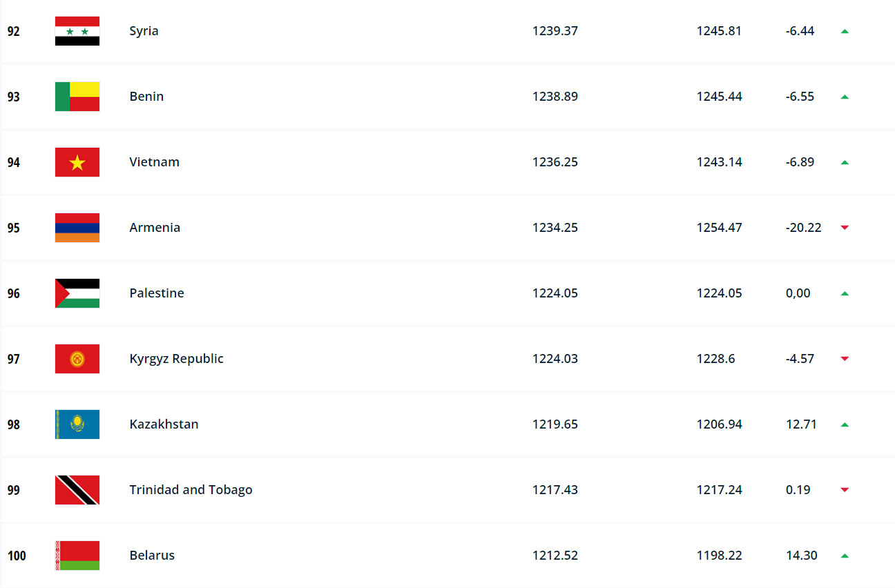Click Benin's previous points 1245.44
The image size is (895, 588).
click(719, 97)
